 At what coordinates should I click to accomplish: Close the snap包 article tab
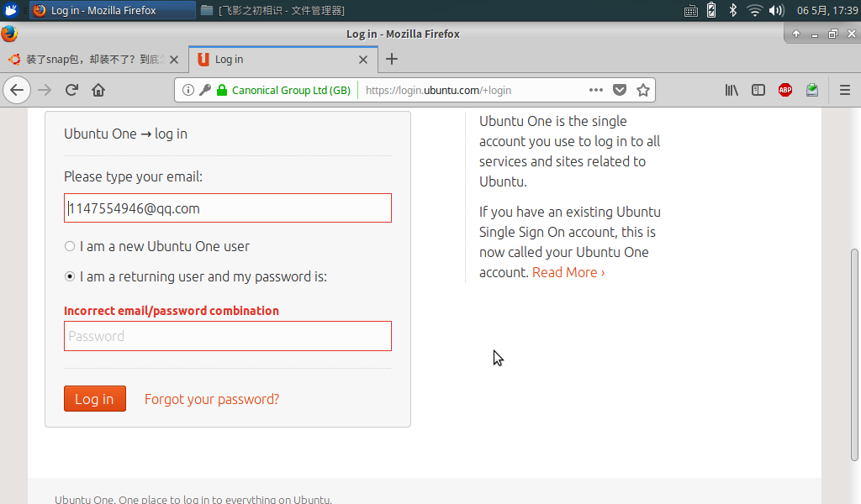174,60
